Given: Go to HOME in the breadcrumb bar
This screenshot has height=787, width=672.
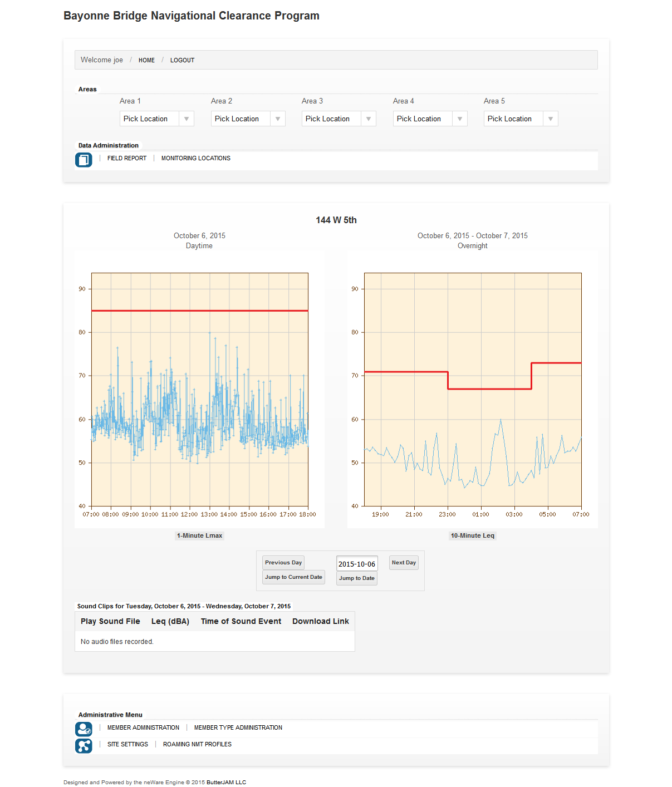Looking at the screenshot, I should 146,60.
